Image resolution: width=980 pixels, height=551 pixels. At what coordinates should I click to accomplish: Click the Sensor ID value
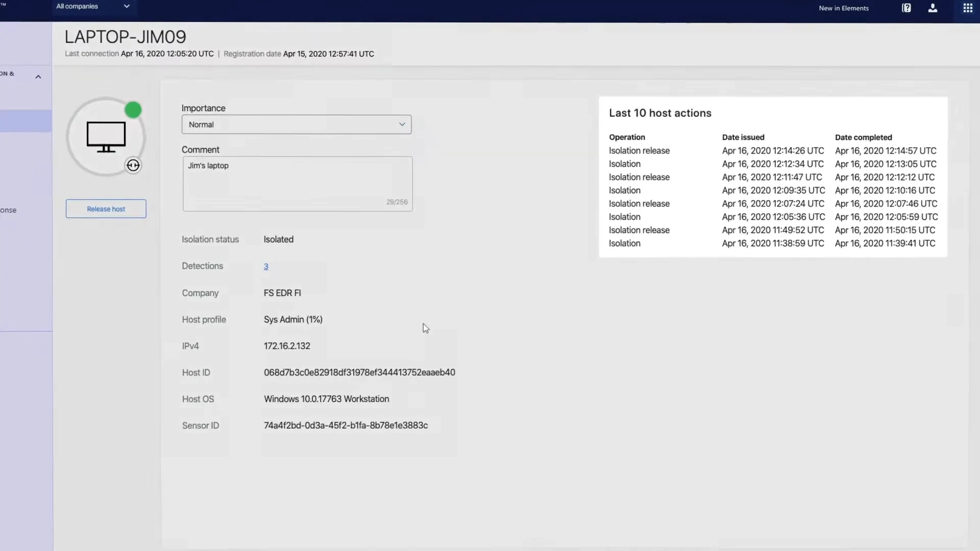tap(346, 425)
